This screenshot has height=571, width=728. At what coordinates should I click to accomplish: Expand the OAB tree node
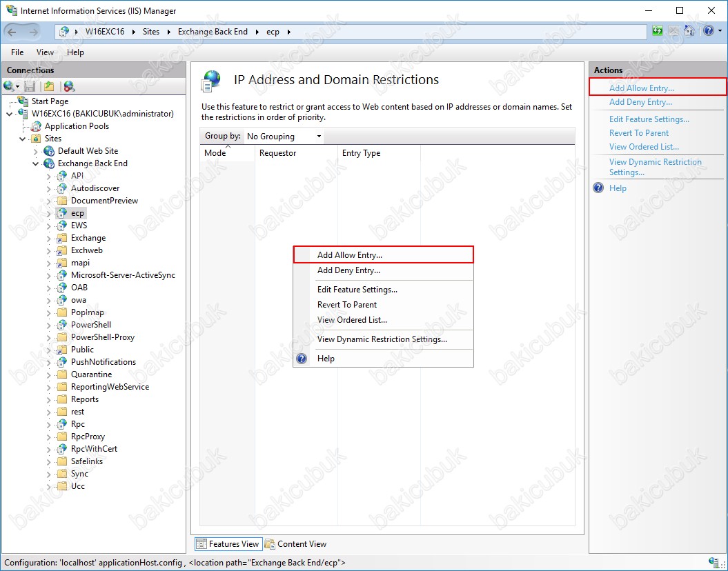point(49,288)
